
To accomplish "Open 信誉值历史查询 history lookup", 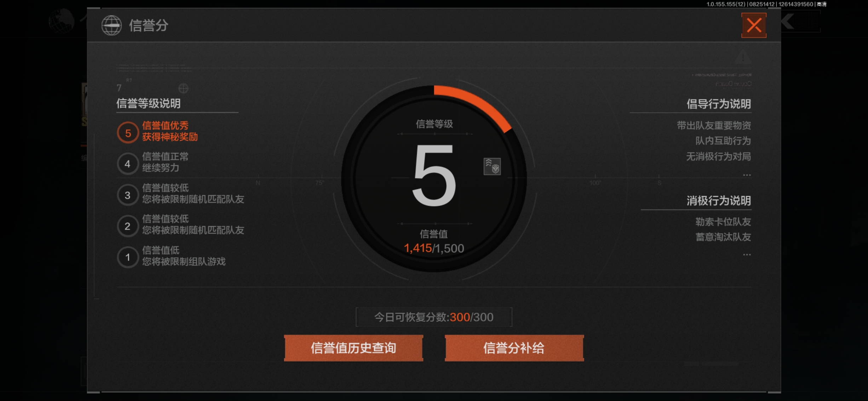I will click(353, 348).
